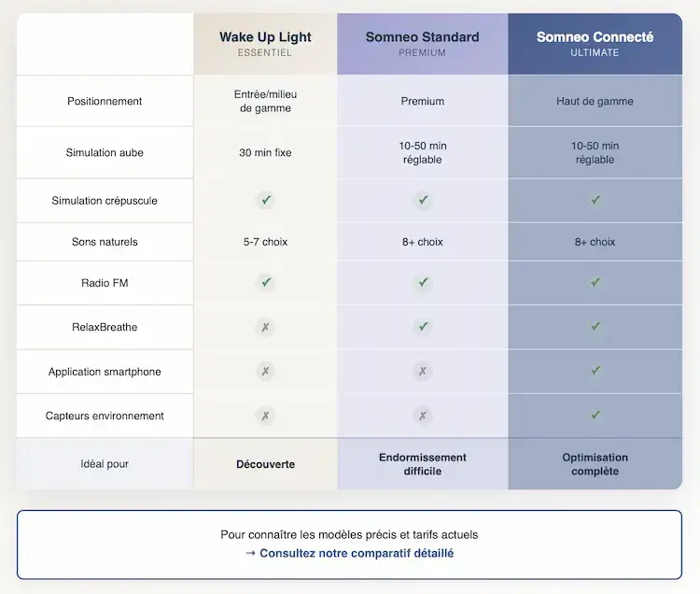Open the Consultez notre comparatif détaillé link
700x594 pixels.
pos(349,553)
